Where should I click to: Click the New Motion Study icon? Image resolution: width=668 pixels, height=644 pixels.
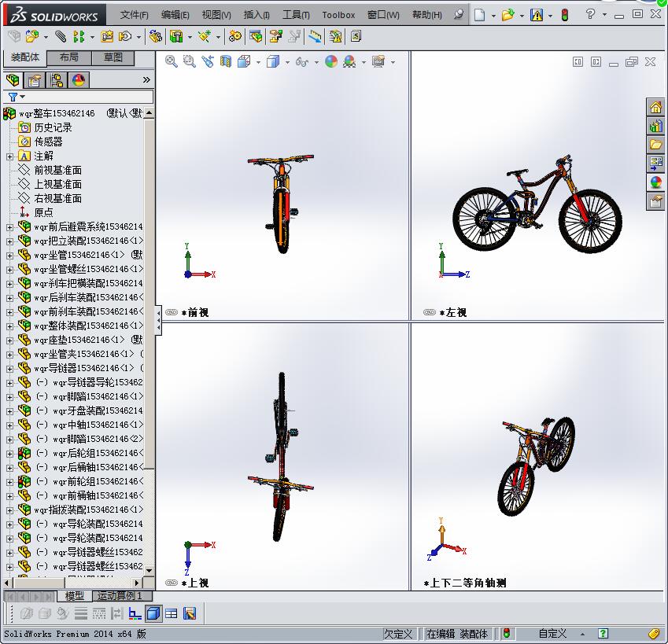(x=234, y=37)
